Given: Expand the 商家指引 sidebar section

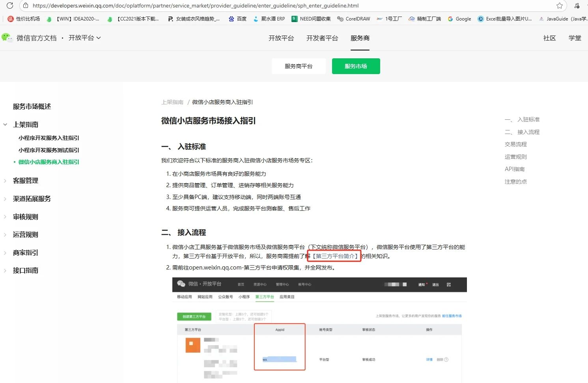Looking at the screenshot, I should pyautogui.click(x=5, y=253).
